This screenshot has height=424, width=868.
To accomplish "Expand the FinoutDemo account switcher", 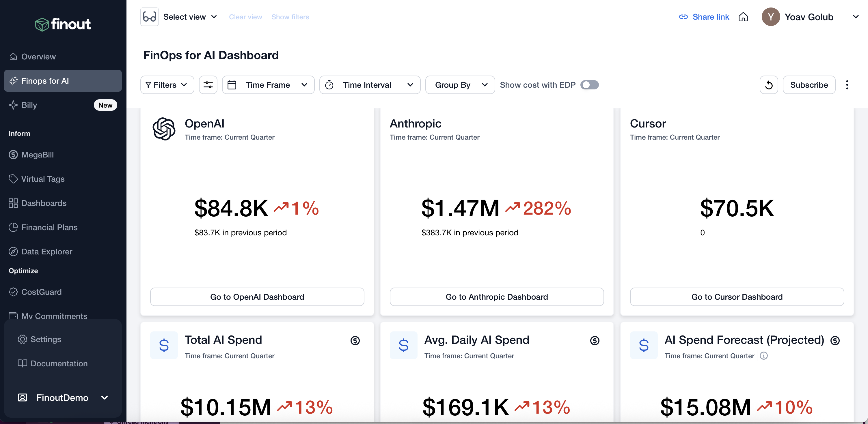I will click(x=105, y=398).
